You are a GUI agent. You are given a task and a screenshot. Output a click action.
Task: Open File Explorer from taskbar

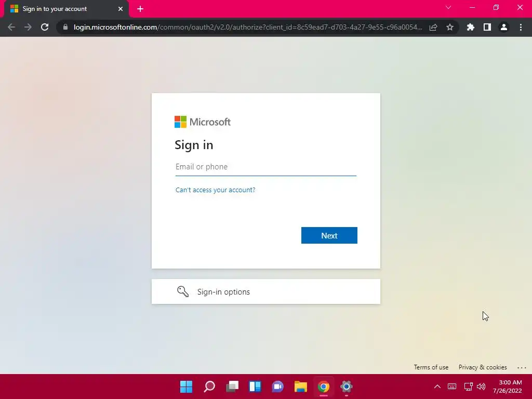pyautogui.click(x=301, y=387)
